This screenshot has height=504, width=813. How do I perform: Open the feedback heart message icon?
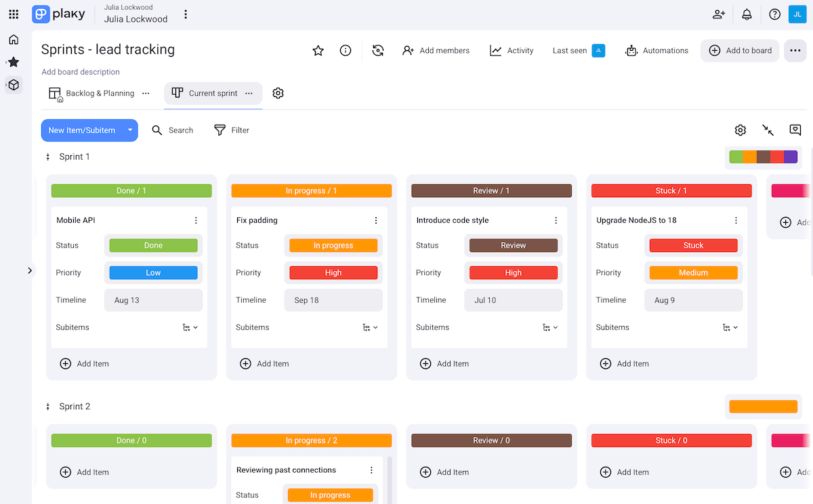(795, 129)
